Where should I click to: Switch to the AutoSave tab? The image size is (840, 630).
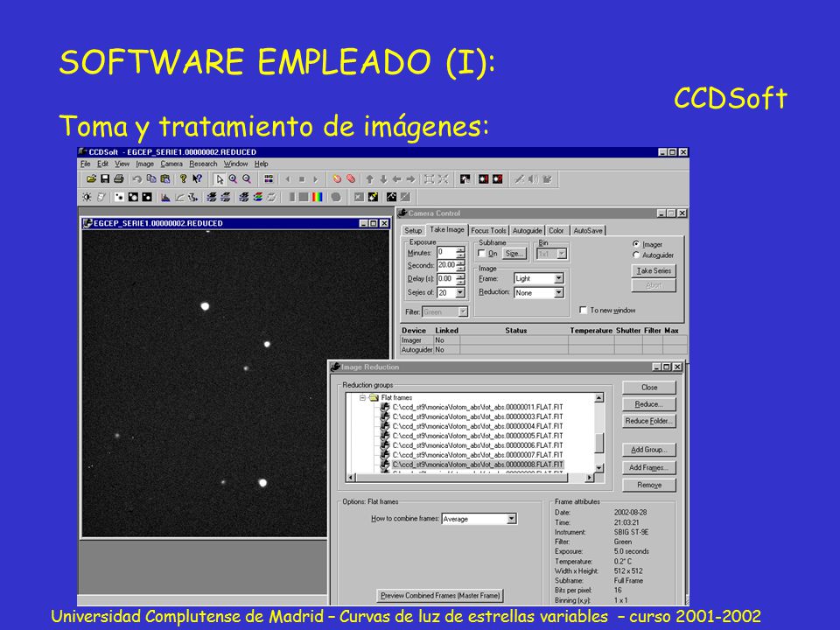(588, 230)
